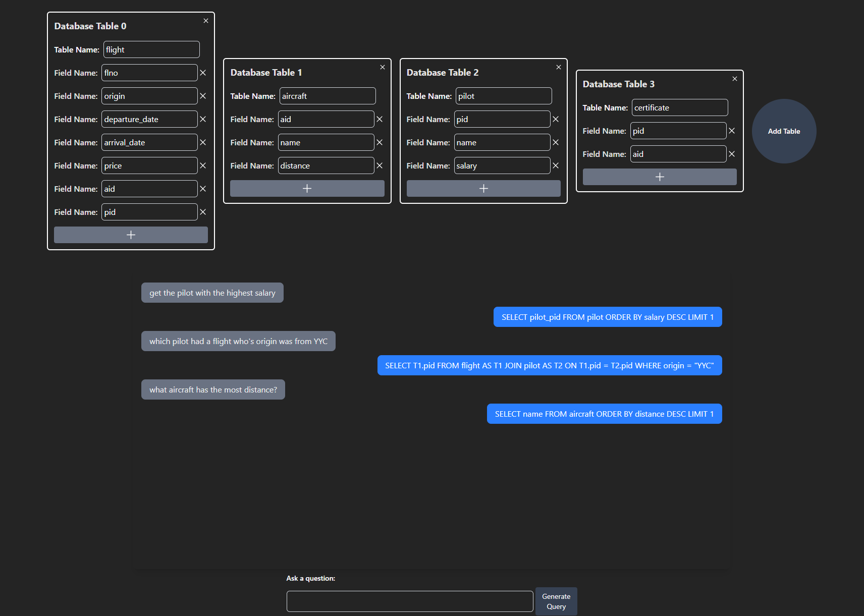The height and width of the screenshot is (616, 864).
Task: Remove the flno field from flight table
Action: [203, 73]
